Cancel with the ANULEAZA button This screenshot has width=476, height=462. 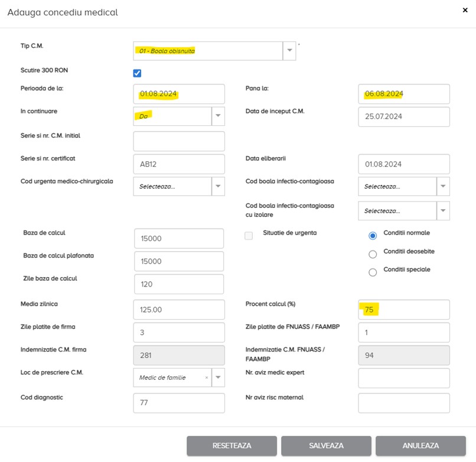click(x=420, y=446)
